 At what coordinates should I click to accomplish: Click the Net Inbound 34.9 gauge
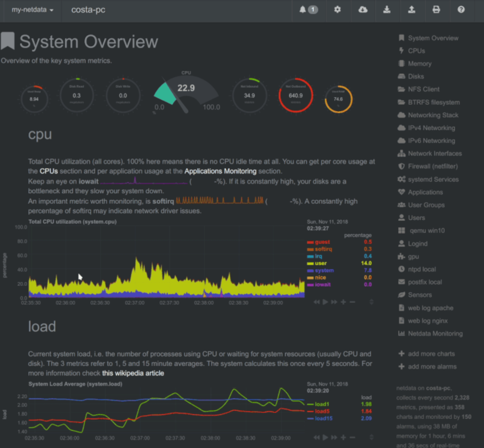point(250,96)
